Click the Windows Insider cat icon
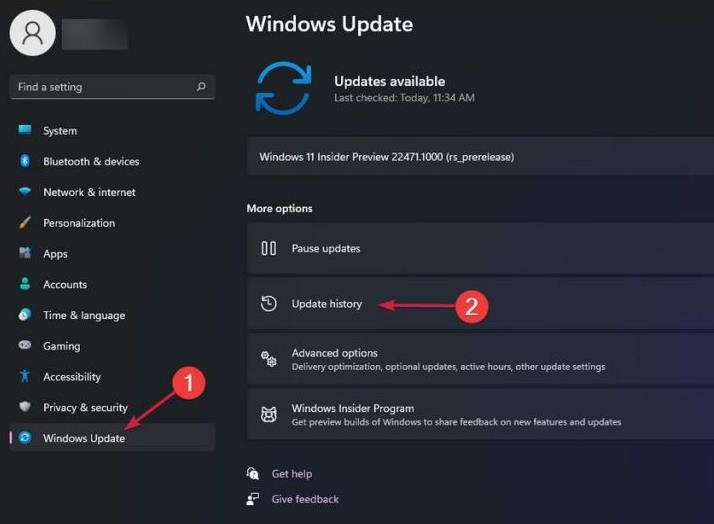 tap(269, 415)
